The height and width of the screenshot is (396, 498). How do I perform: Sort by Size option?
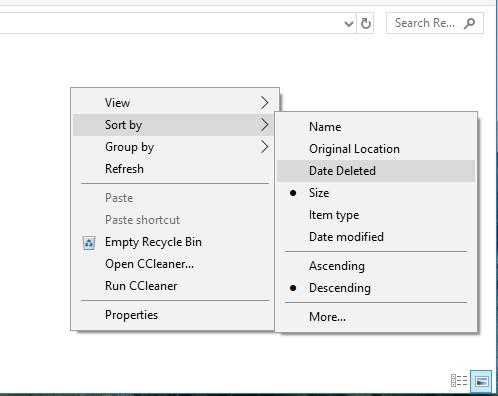pos(376,193)
